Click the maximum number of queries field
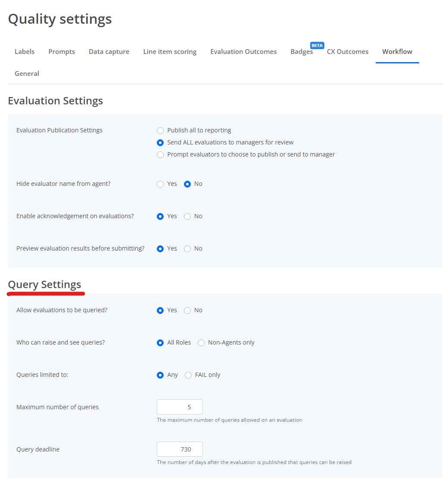The image size is (448, 483). coord(180,407)
